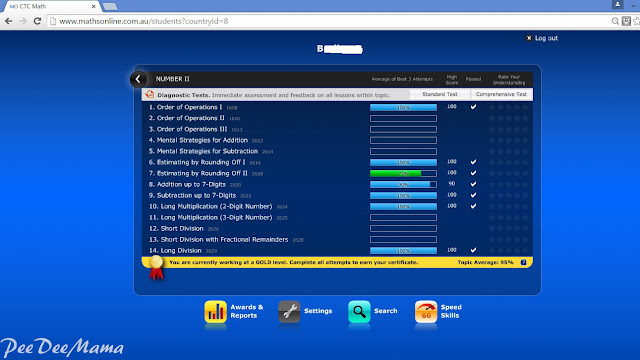Image resolution: width=640 pixels, height=360 pixels.
Task: Click the Log out X icon
Action: (529, 38)
